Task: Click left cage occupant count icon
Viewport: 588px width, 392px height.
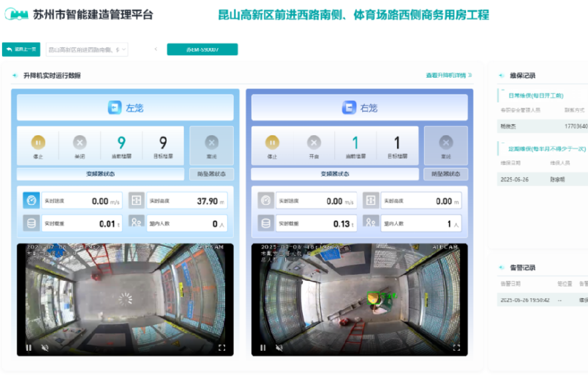Action: (x=137, y=224)
